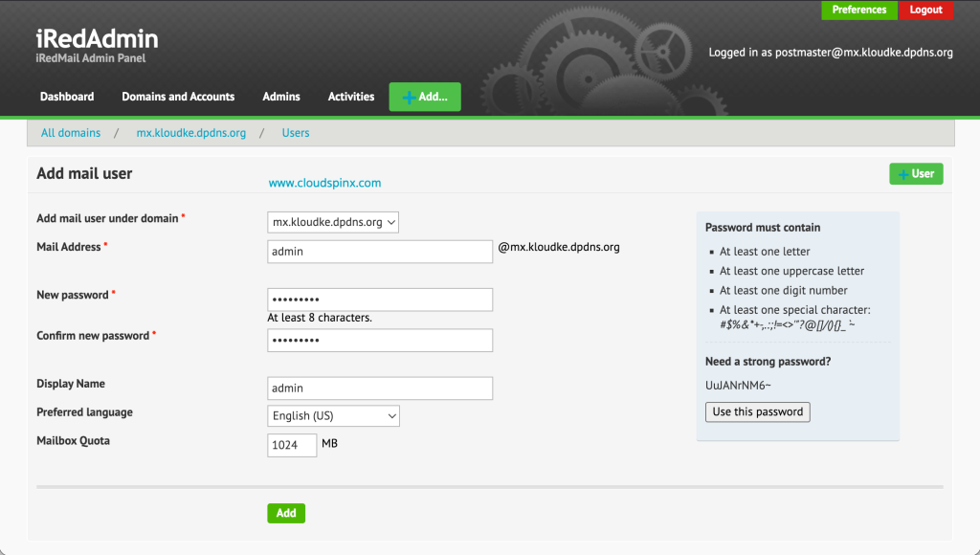
Task: Open Domains and Accounts menu
Action: 178,97
